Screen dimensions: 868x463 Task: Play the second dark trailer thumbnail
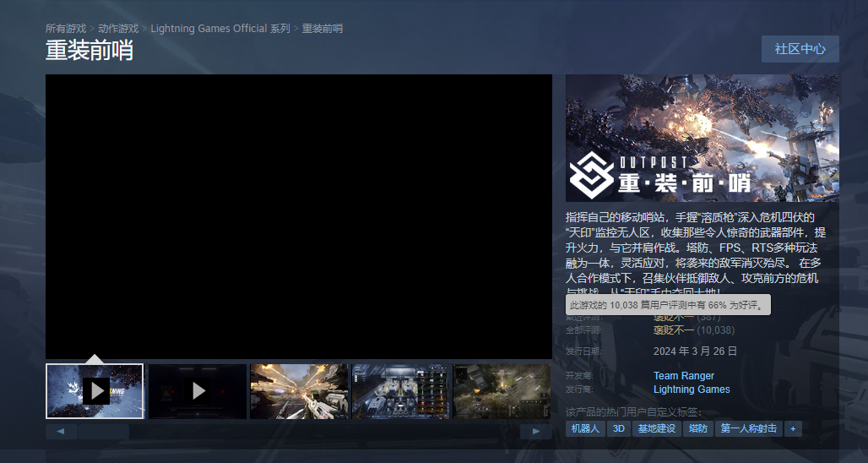pyautogui.click(x=197, y=391)
